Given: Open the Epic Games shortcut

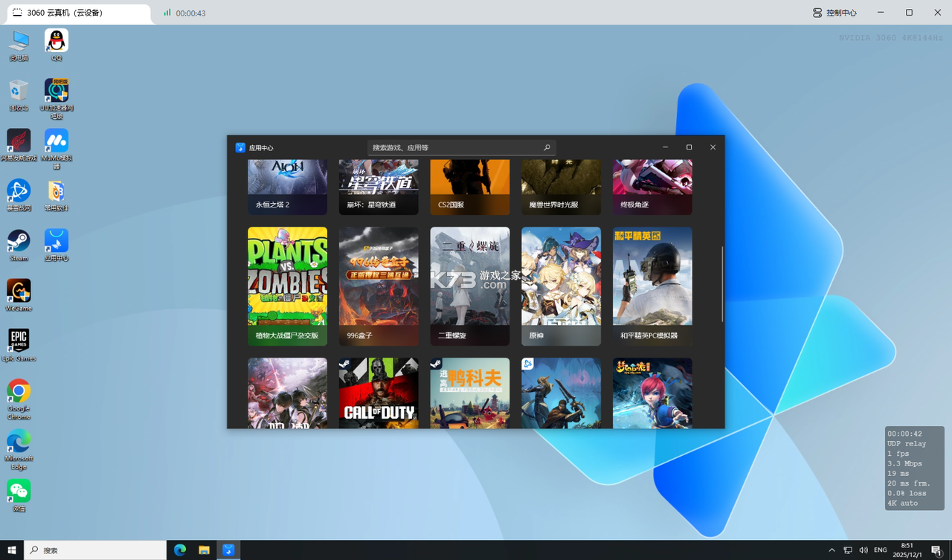Looking at the screenshot, I should [x=19, y=345].
